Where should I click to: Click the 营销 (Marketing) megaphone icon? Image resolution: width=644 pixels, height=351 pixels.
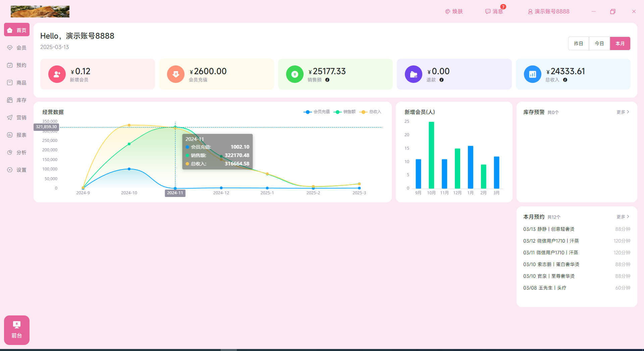(10, 117)
